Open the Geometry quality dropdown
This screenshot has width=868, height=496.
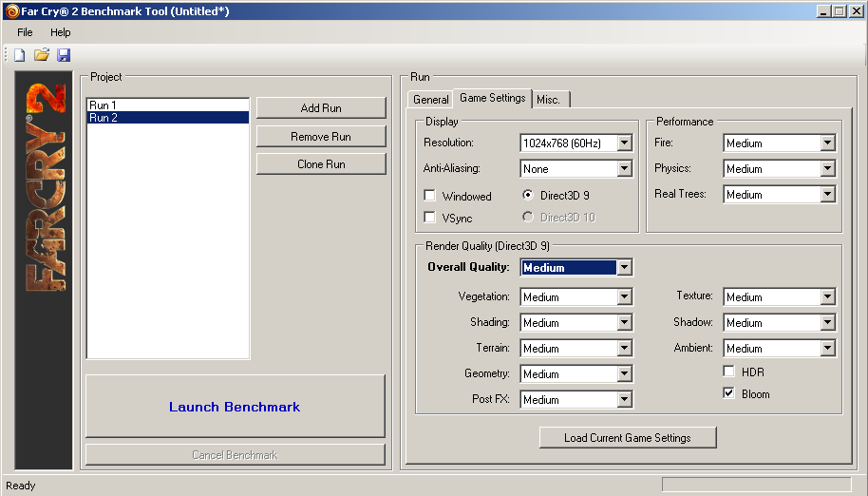point(576,373)
